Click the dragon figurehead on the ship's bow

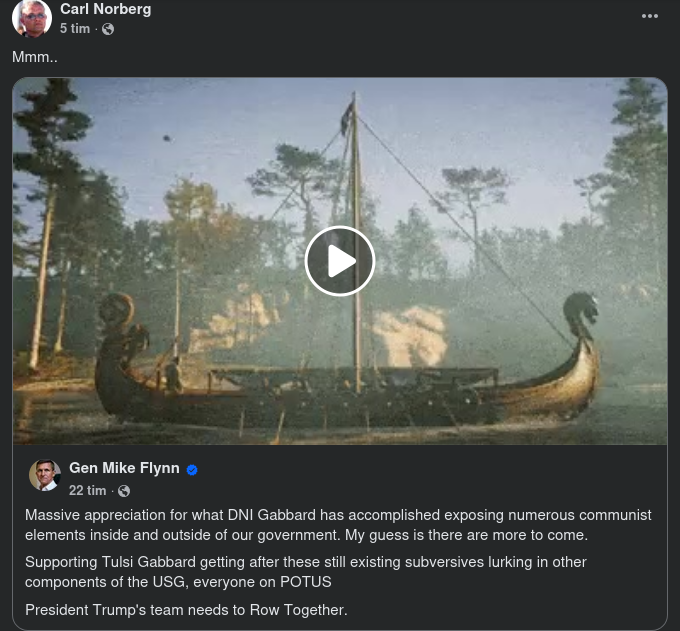(580, 314)
